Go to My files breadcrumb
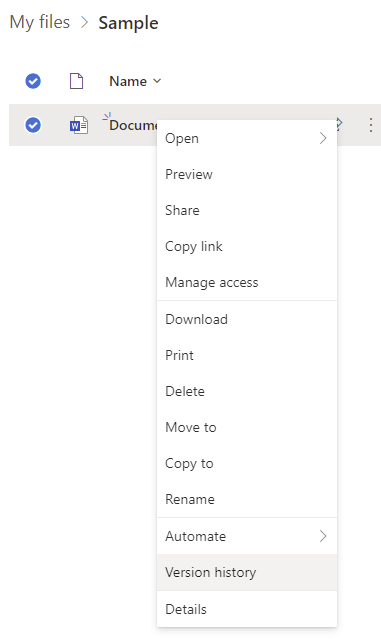The image size is (381, 644). pos(40,22)
